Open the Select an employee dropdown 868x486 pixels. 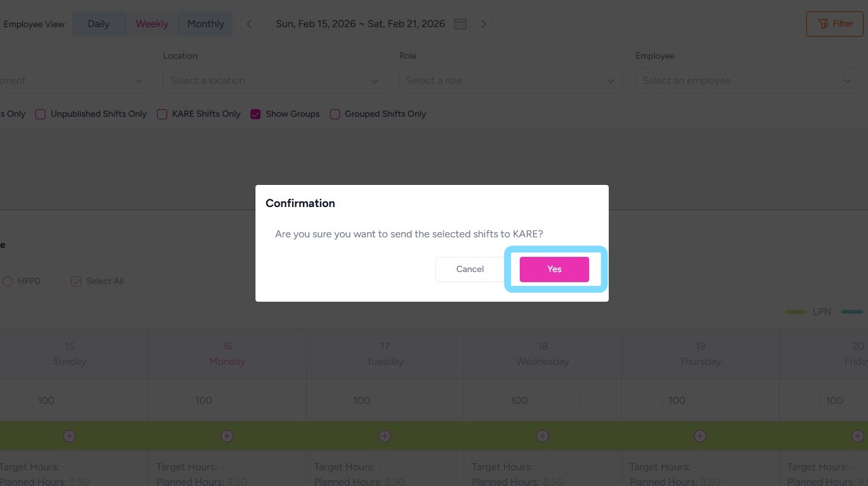coord(746,81)
